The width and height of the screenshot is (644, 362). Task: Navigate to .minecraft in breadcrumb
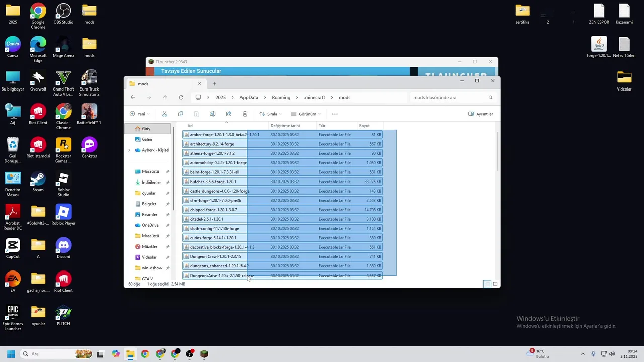coord(315,97)
